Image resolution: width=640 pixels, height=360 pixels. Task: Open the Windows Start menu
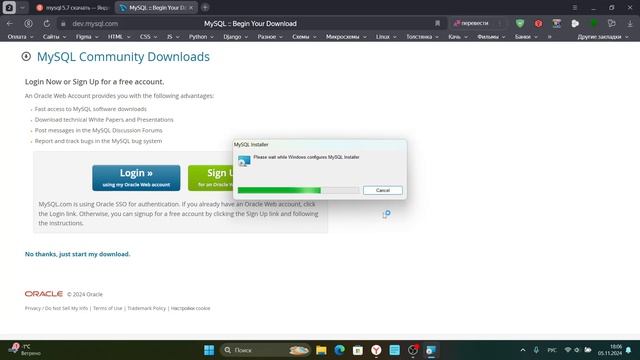(209, 350)
